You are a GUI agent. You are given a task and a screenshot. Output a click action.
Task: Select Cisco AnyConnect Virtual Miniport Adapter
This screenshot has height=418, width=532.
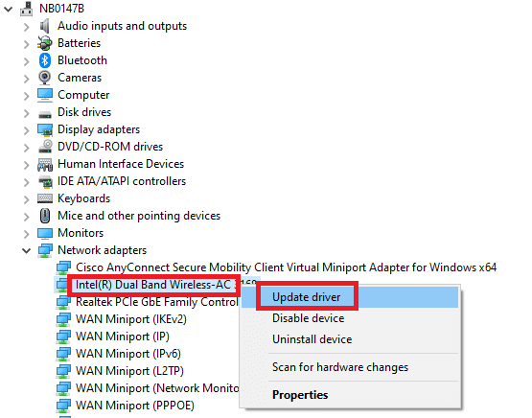click(286, 267)
